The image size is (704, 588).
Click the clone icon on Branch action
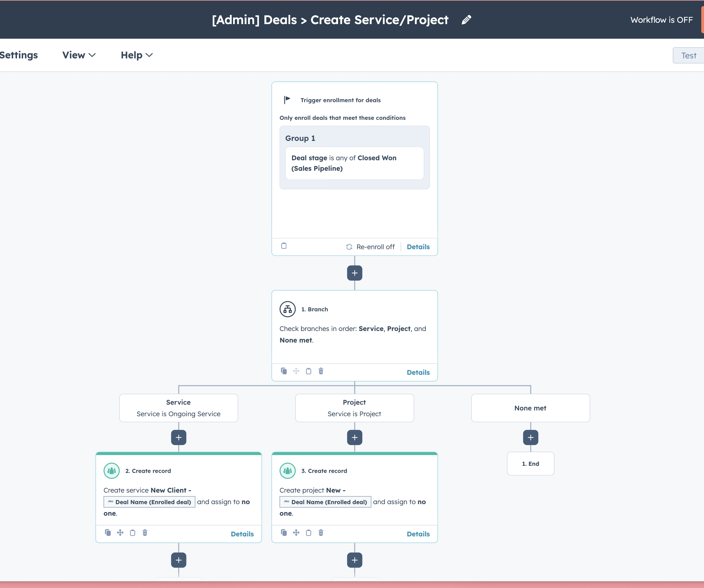284,371
